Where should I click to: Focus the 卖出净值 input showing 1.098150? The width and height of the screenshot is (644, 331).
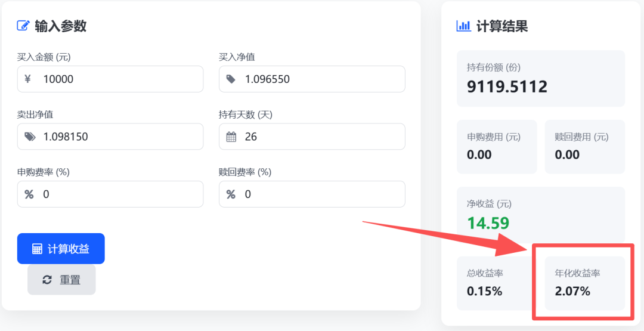tap(119, 137)
